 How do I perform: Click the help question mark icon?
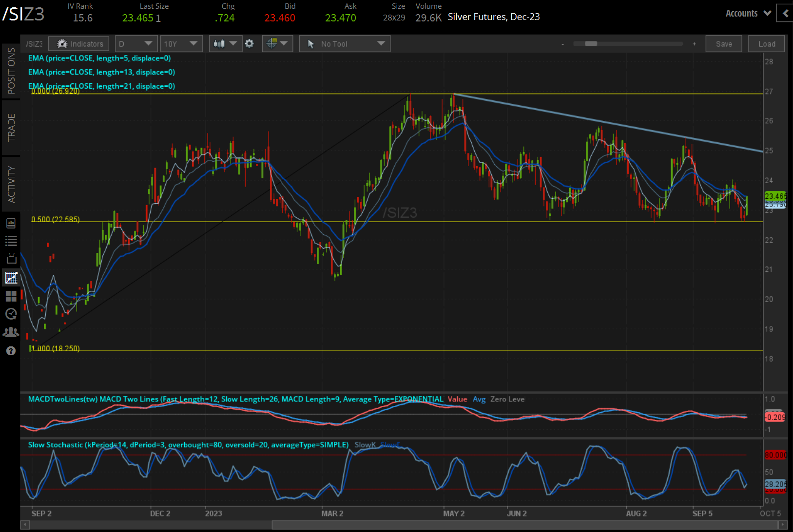pyautogui.click(x=11, y=351)
